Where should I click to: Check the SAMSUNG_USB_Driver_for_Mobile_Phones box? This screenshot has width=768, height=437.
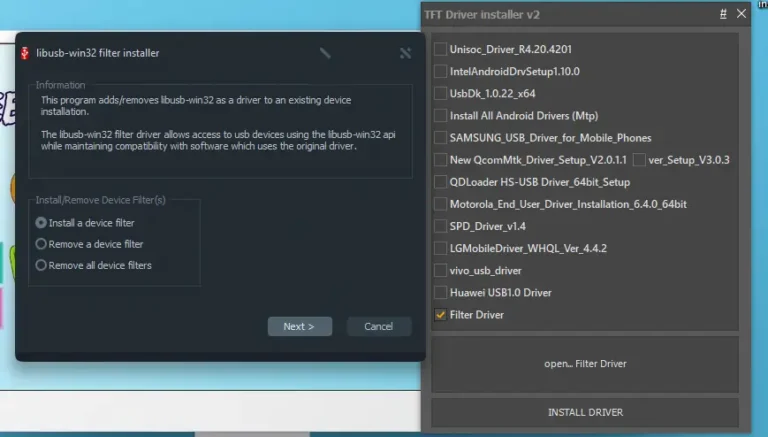click(x=441, y=138)
